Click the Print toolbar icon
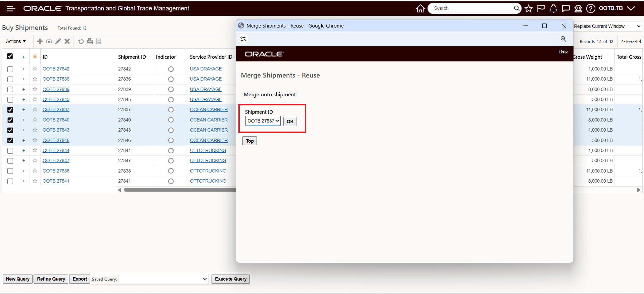The height and width of the screenshot is (294, 644). (x=90, y=41)
